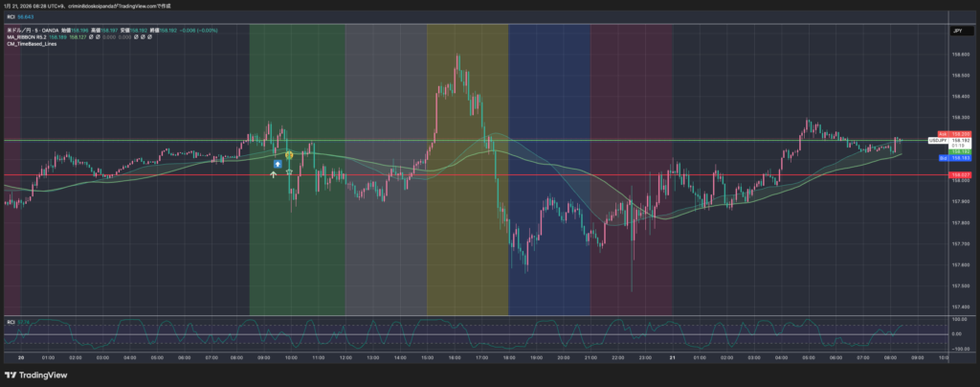Screen dimensions: 980x387
Task: Click the yellow circle marker on chart
Action: 289,154
